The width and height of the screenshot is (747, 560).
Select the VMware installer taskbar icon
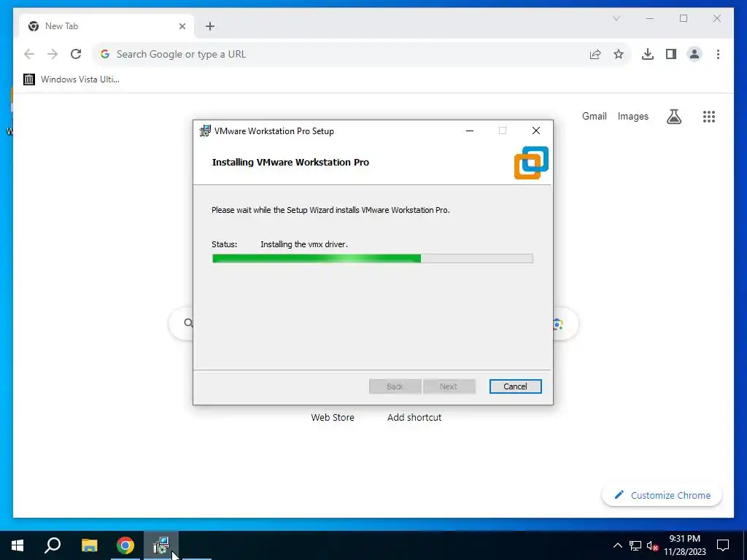click(161, 545)
